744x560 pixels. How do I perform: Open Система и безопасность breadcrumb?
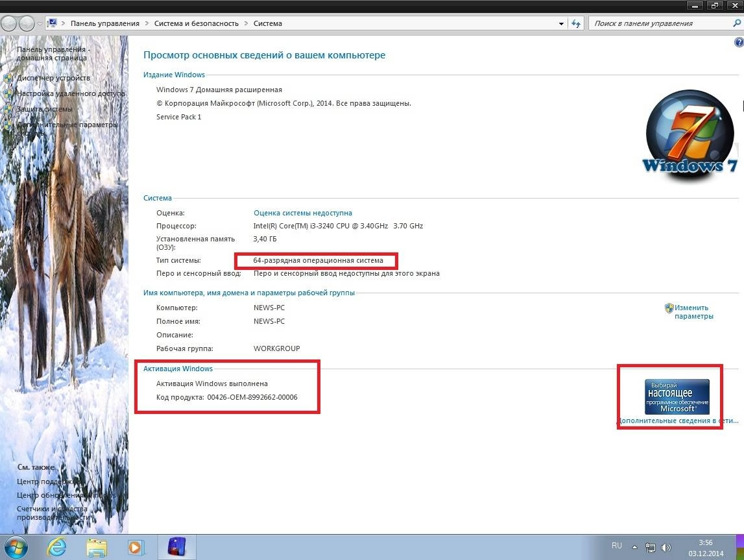[x=197, y=23]
